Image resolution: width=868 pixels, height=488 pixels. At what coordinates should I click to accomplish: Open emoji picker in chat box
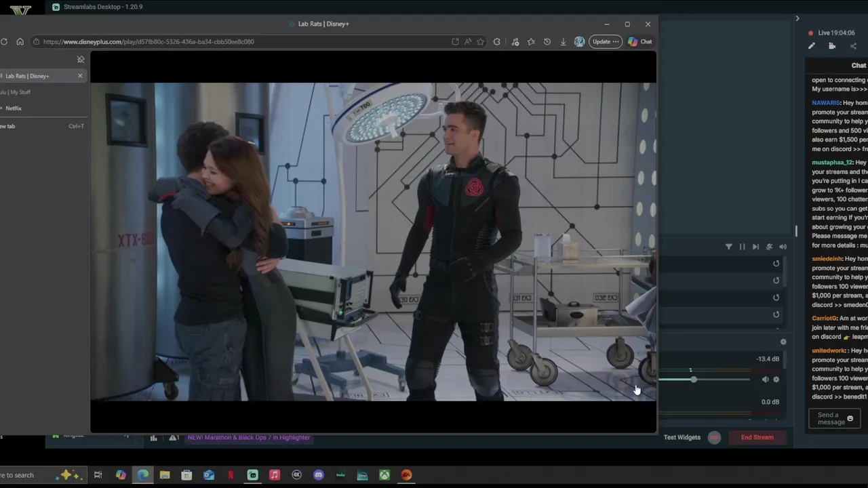pos(850,419)
